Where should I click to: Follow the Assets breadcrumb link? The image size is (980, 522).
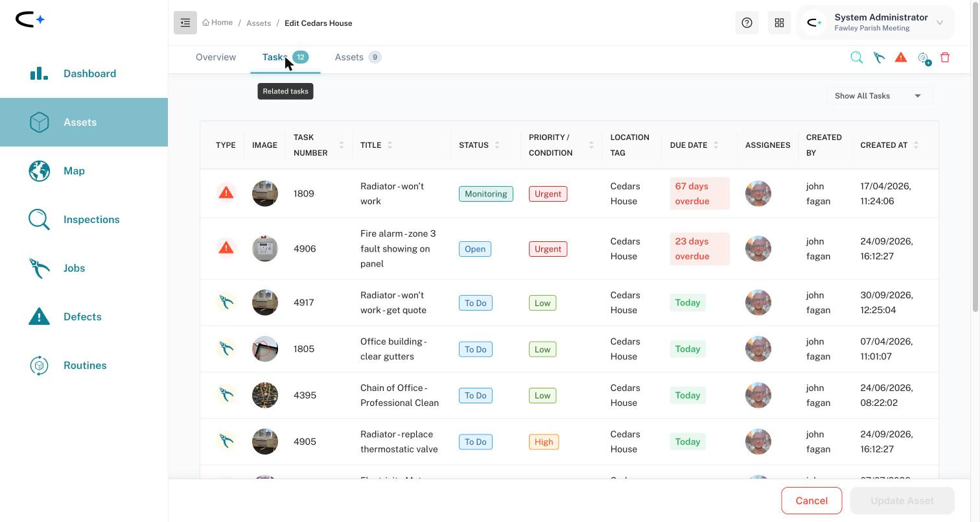[x=259, y=23]
